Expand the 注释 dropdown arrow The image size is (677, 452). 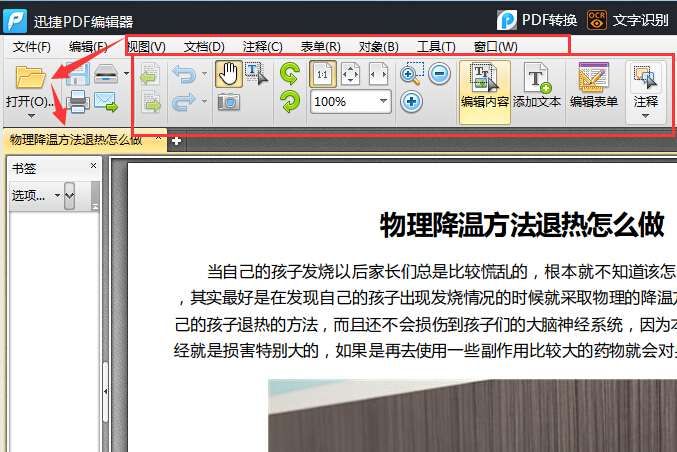click(x=645, y=116)
